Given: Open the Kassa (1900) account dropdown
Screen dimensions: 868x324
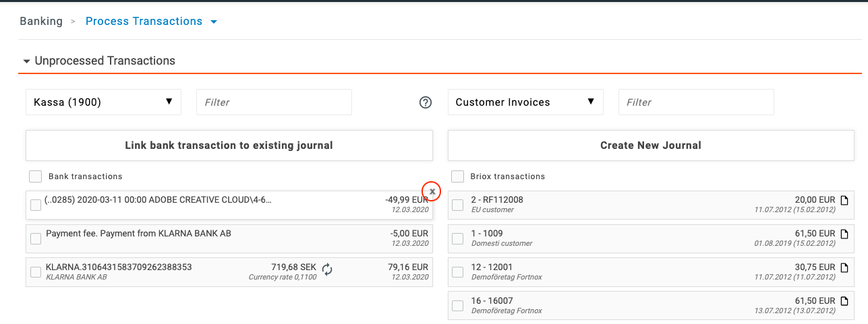Looking at the screenshot, I should (x=103, y=102).
